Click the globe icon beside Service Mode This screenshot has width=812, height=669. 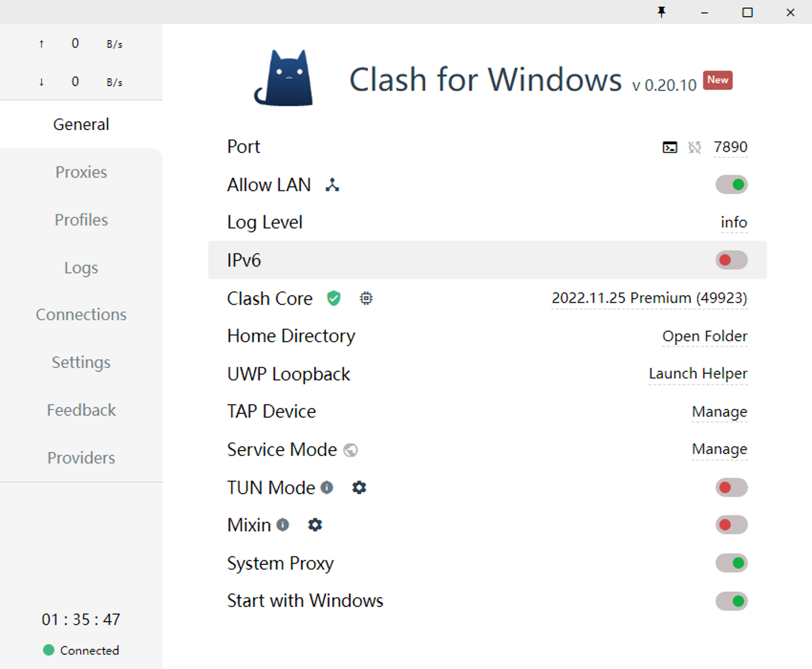[350, 450]
